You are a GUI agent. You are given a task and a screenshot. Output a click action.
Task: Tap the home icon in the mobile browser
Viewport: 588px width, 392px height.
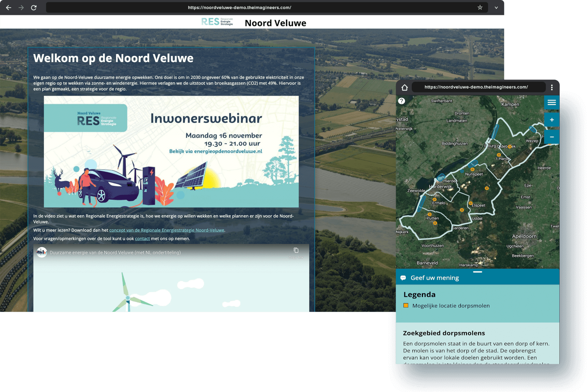tap(404, 87)
